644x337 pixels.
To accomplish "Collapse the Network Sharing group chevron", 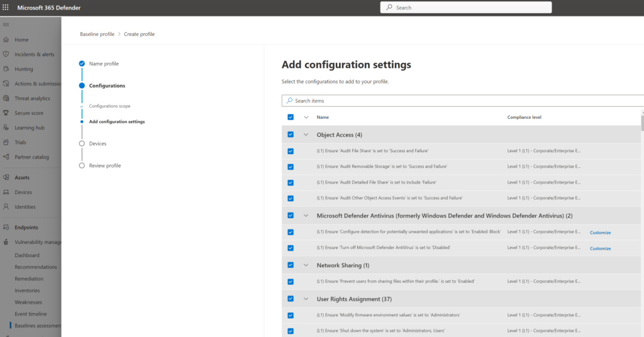I will pos(306,265).
